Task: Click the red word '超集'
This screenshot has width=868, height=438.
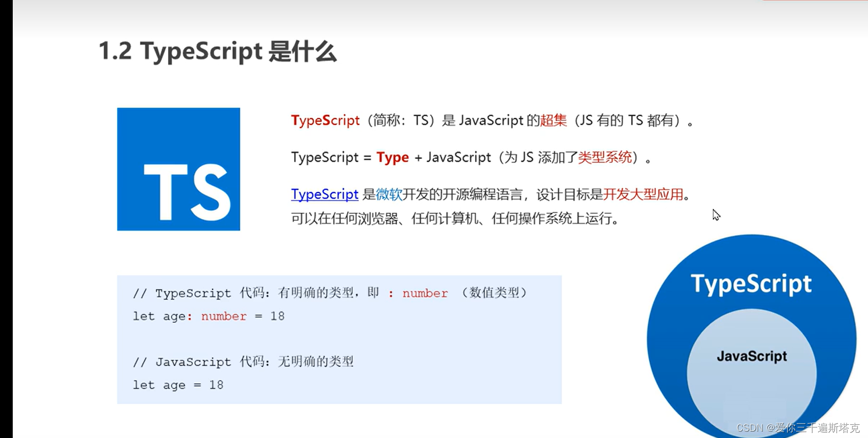Action: [554, 121]
